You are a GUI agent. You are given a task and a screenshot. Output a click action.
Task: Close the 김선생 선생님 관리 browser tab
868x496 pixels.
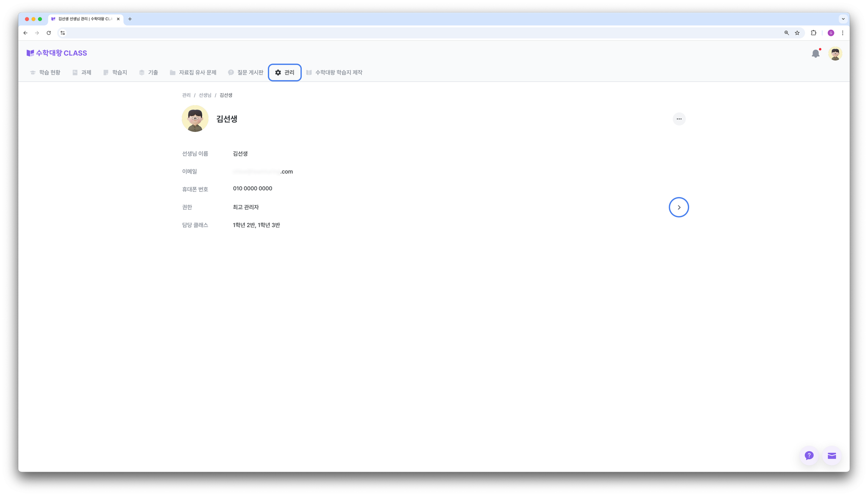[x=118, y=19]
